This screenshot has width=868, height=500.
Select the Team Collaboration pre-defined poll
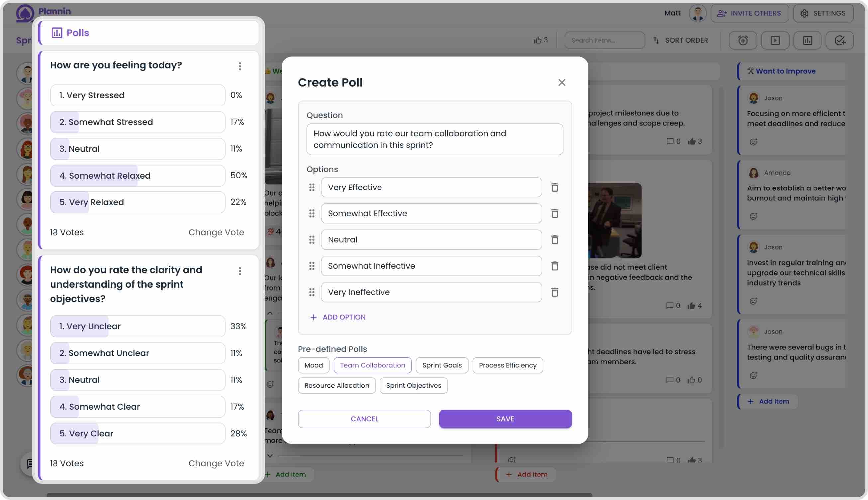pos(372,365)
